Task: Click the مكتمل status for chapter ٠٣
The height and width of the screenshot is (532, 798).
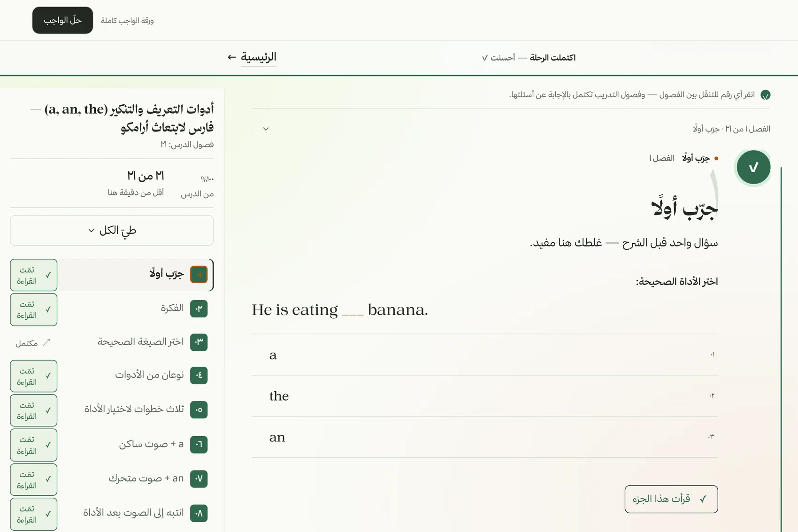Action: click(x=32, y=343)
